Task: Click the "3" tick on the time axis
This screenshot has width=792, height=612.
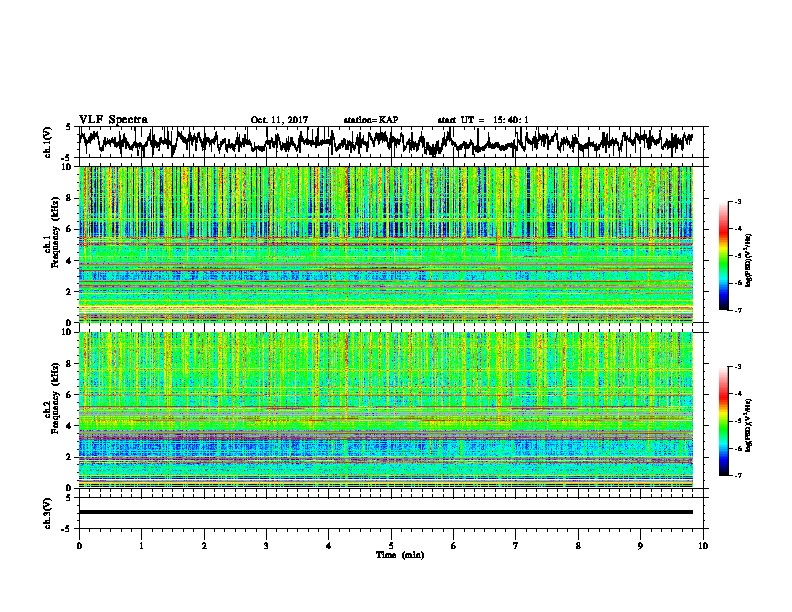Action: (266, 546)
